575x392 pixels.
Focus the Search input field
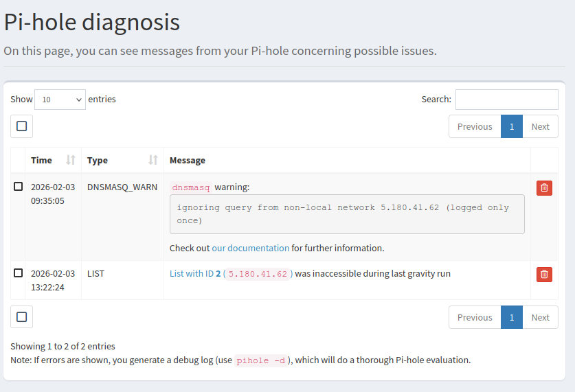coord(507,100)
